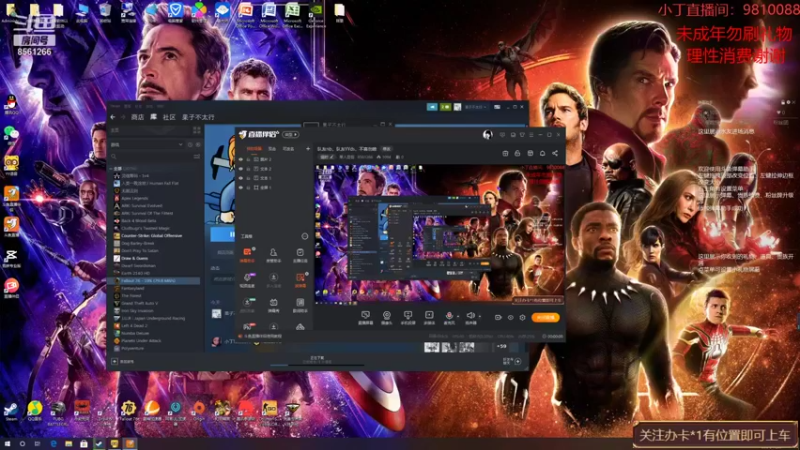Image resolution: width=800 pixels, height=450 pixels.
Task: Collapse the 全部 games list in Steam
Action: [112, 168]
